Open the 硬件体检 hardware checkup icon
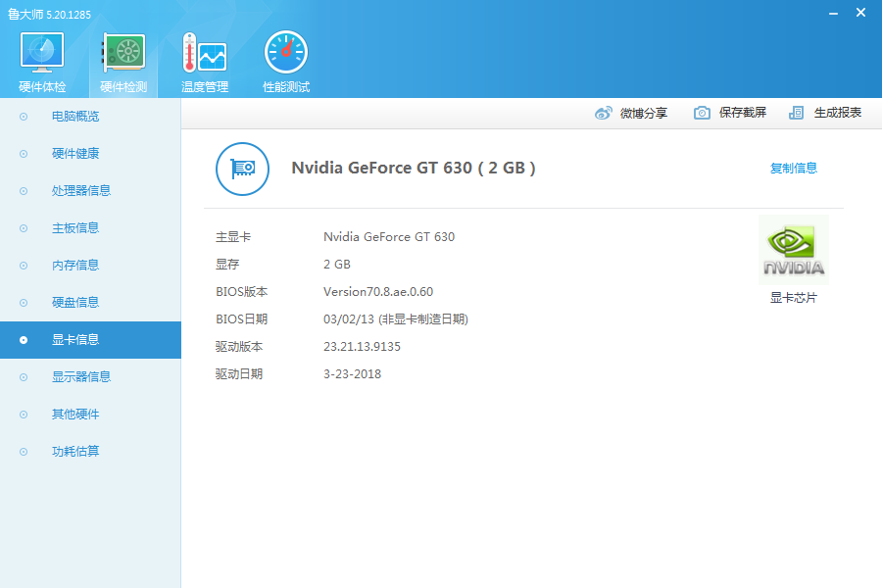 [x=42, y=54]
